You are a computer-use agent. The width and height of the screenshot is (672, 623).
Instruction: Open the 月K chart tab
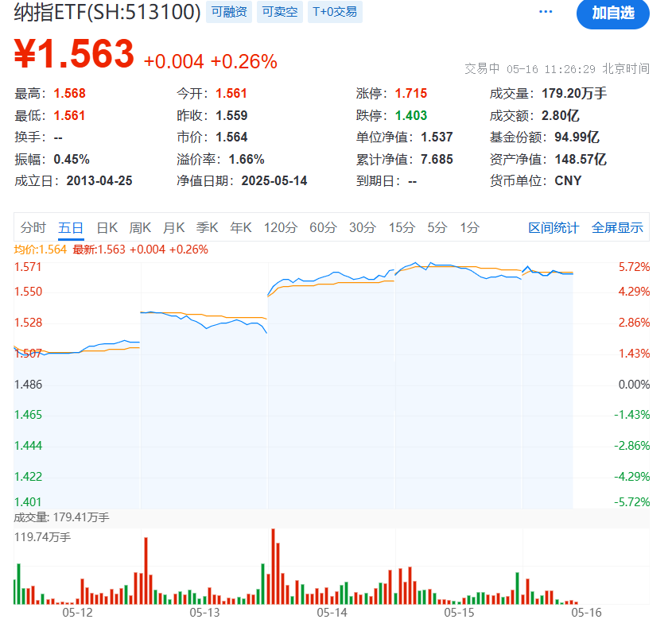pyautogui.click(x=173, y=227)
